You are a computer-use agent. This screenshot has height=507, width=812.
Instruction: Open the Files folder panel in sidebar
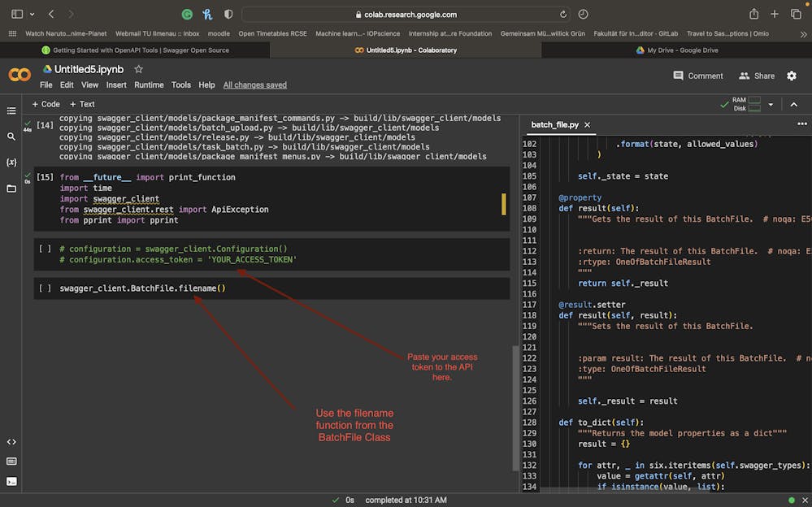tap(11, 188)
